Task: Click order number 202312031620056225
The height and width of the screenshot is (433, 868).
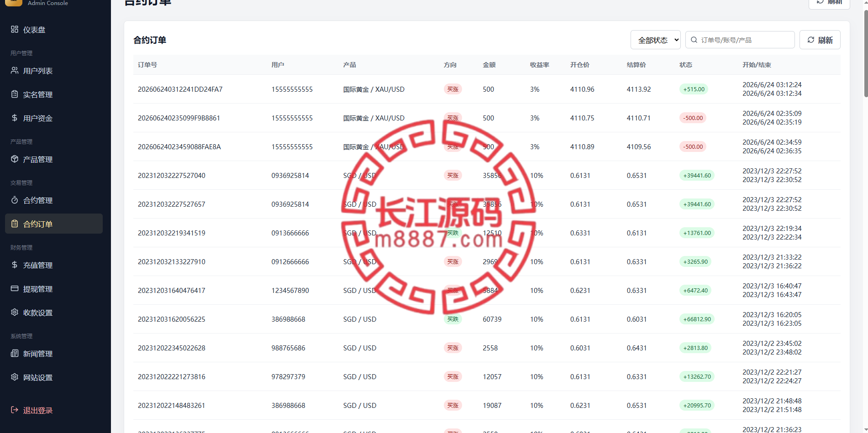Action: coord(172,319)
